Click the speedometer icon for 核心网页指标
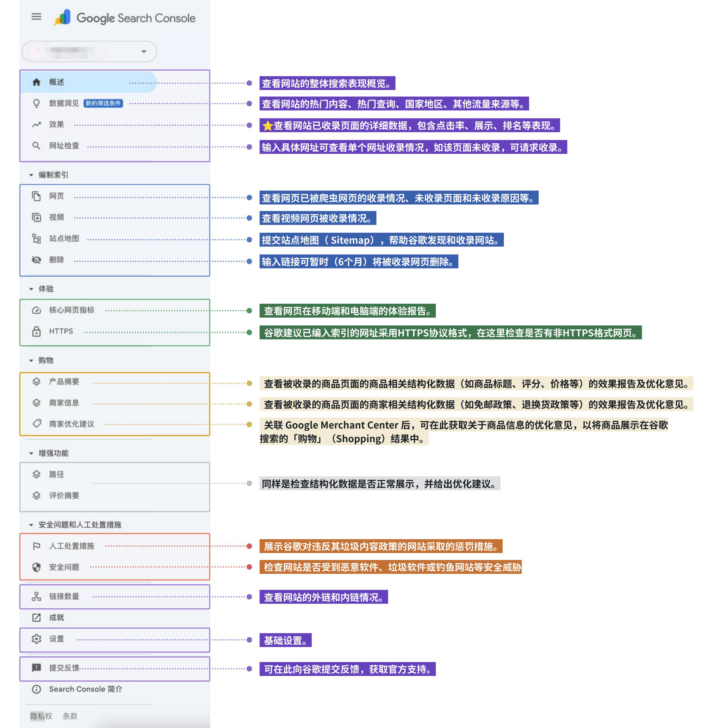This screenshot has height=728, width=728. click(x=36, y=310)
